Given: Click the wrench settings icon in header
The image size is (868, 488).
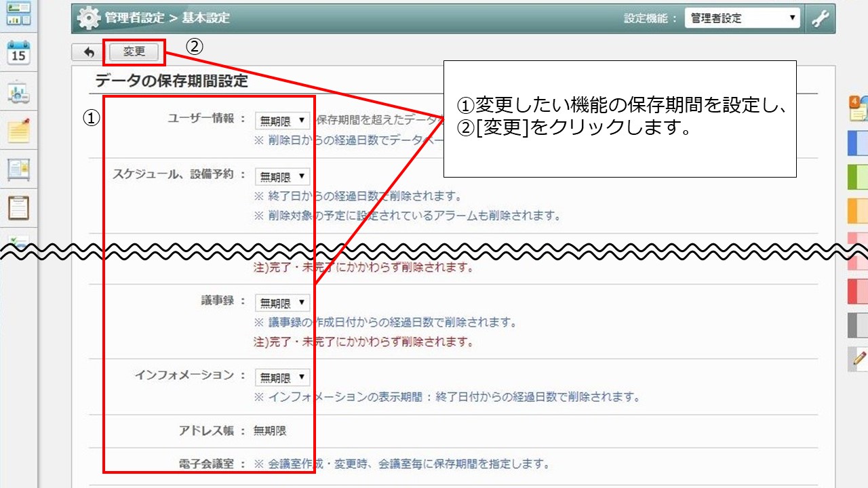Looking at the screenshot, I should [821, 18].
